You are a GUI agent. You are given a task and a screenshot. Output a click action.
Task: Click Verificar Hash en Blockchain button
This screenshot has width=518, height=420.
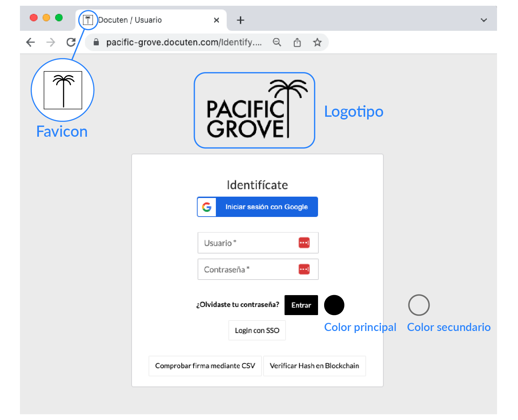click(314, 366)
